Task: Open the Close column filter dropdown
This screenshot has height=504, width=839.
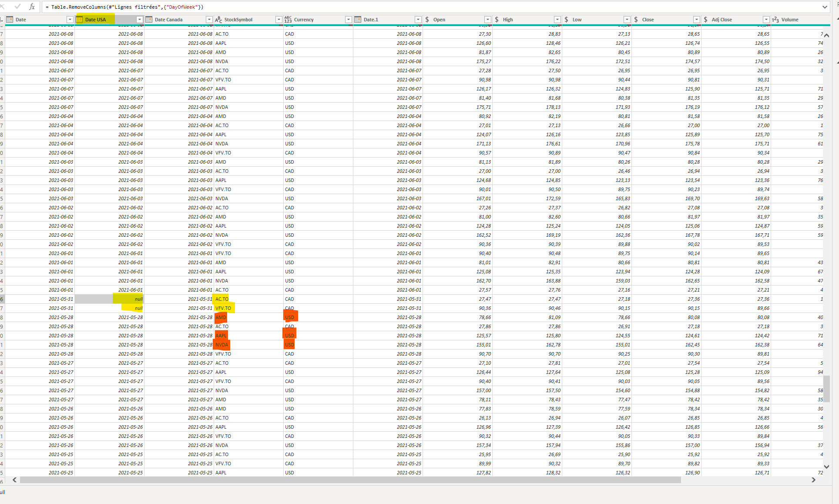Action: (696, 20)
